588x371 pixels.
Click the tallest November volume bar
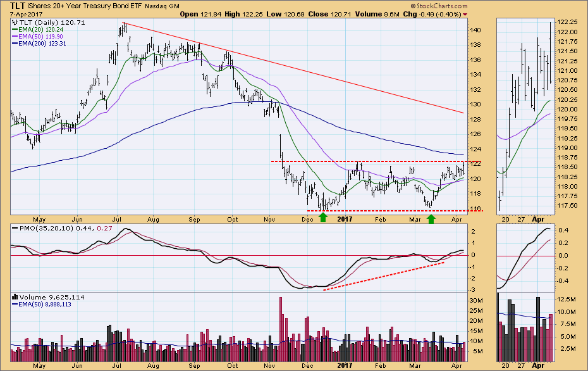pos(280,329)
